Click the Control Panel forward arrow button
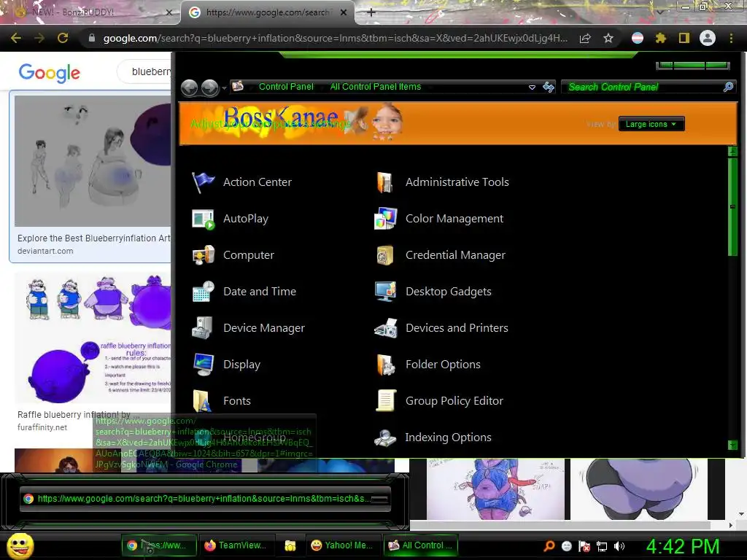 (209, 87)
